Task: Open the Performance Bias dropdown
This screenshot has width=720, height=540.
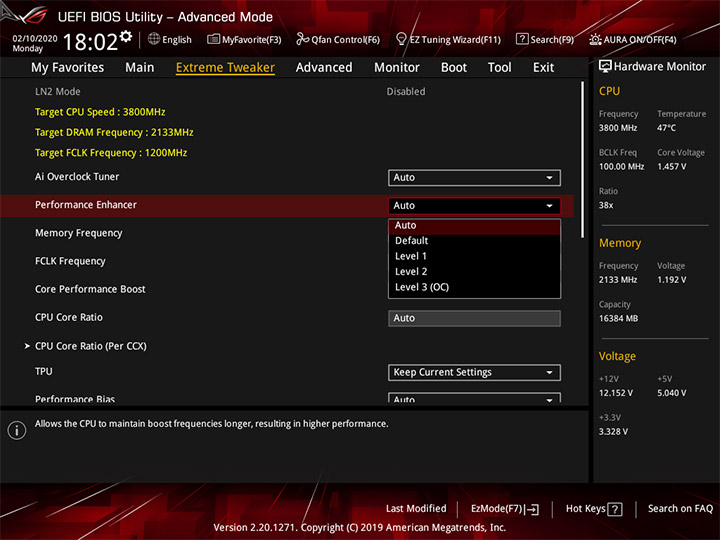Action: click(474, 398)
